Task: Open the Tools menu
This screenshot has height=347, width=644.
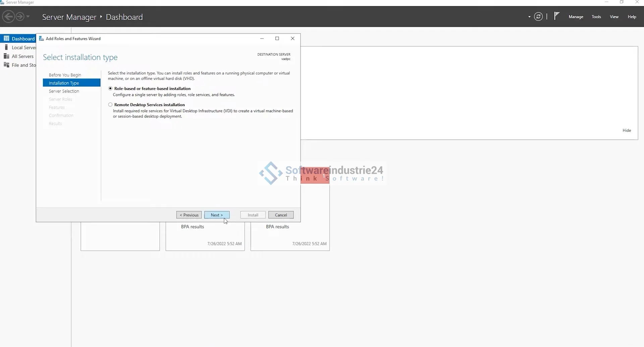Action: point(596,17)
